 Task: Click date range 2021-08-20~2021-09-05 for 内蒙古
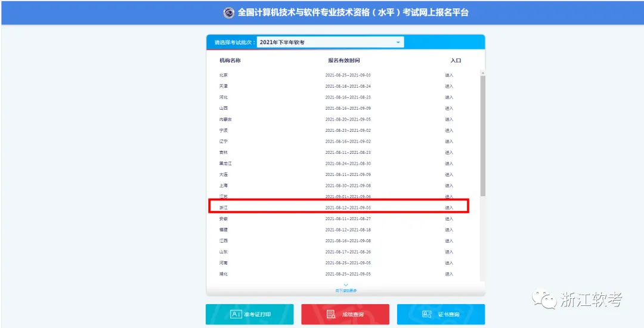[x=348, y=119]
